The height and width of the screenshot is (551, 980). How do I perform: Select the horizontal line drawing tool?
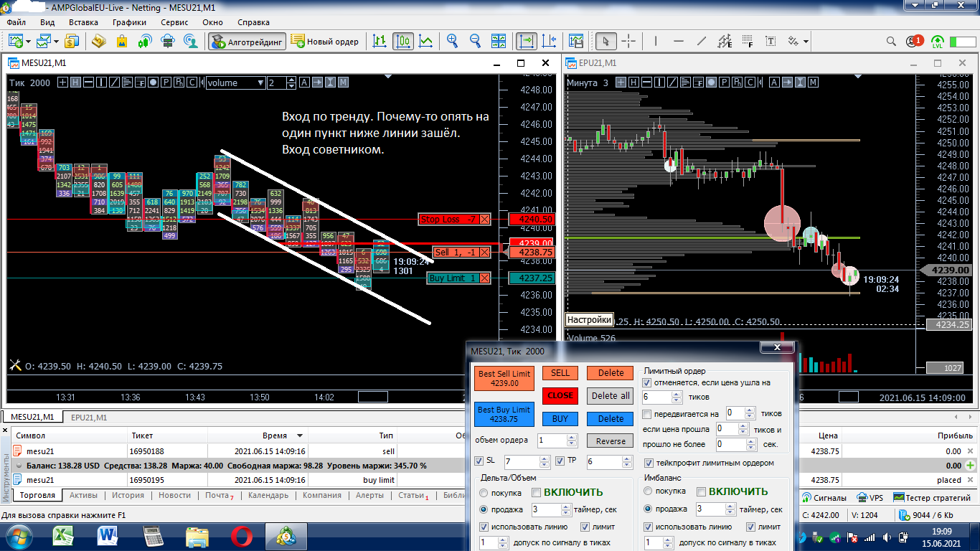pyautogui.click(x=679, y=41)
